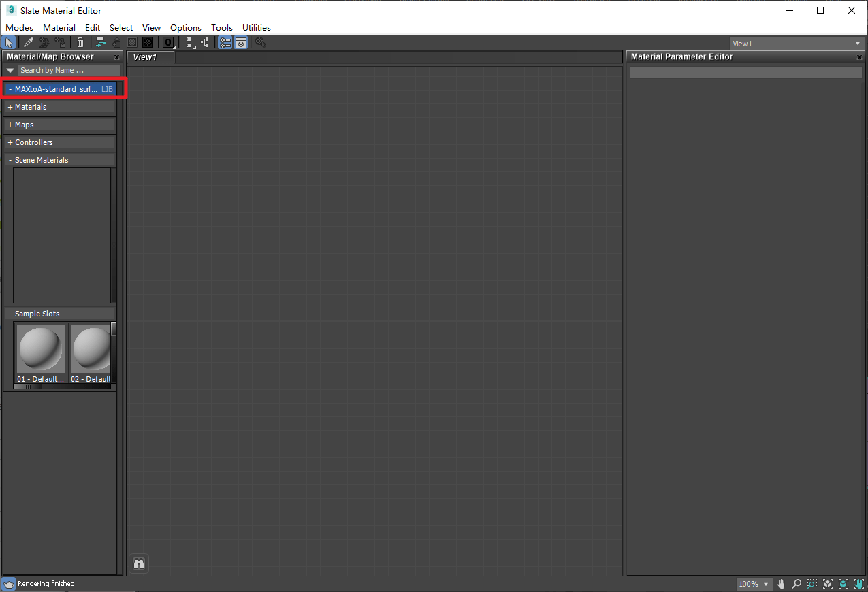Click the Move Children toolbar icon
The image size is (868, 592).
(x=100, y=42)
